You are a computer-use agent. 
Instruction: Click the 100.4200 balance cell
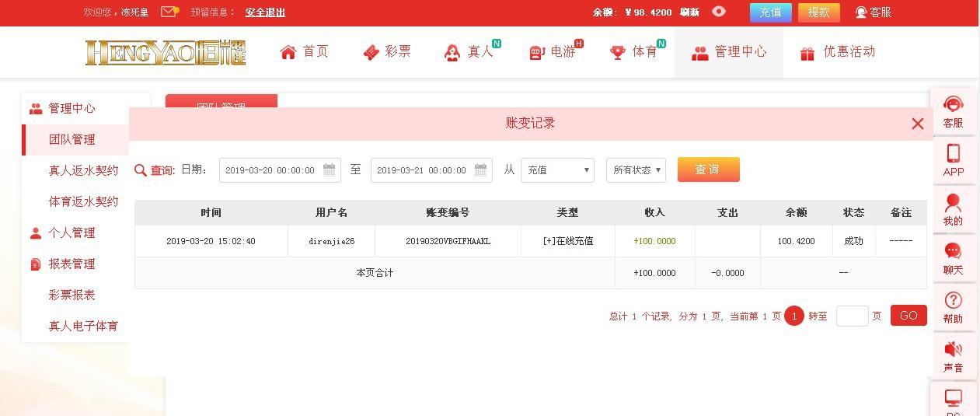click(x=796, y=241)
